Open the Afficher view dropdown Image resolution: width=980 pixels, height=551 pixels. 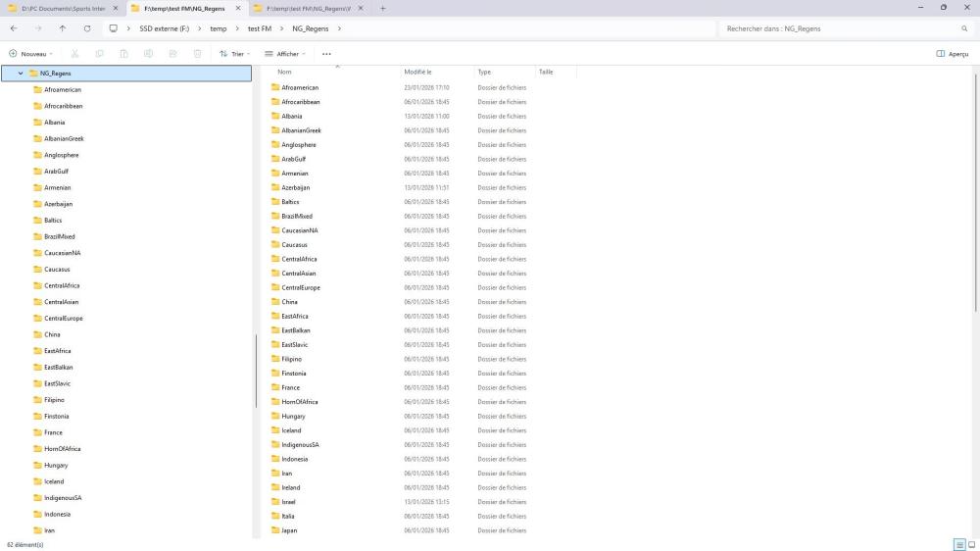pos(285,54)
